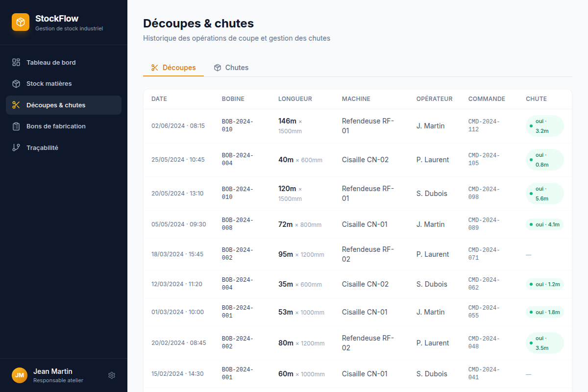Switch to the Chutes tab
This screenshot has width=588, height=392.
[231, 68]
